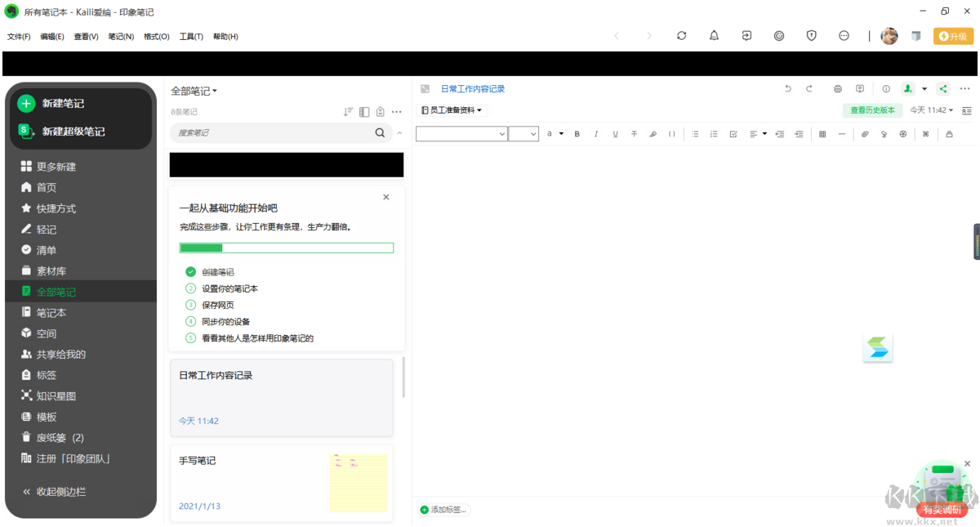The image size is (980, 527).
Task: Click the italic formatting icon
Action: (596, 134)
